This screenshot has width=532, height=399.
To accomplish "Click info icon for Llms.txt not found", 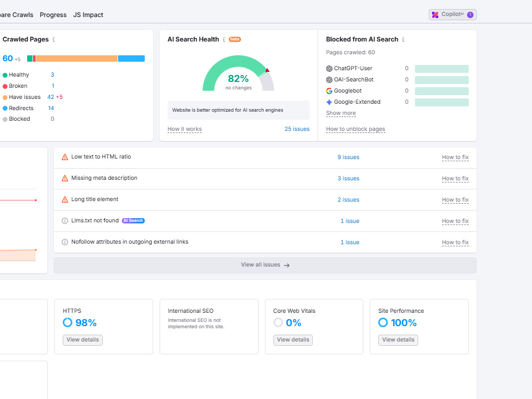I will point(65,221).
